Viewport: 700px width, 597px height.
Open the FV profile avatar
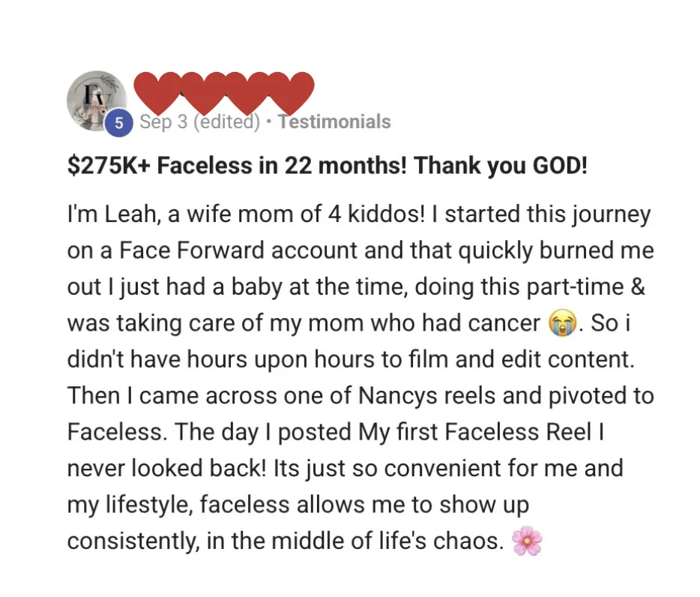[97, 101]
